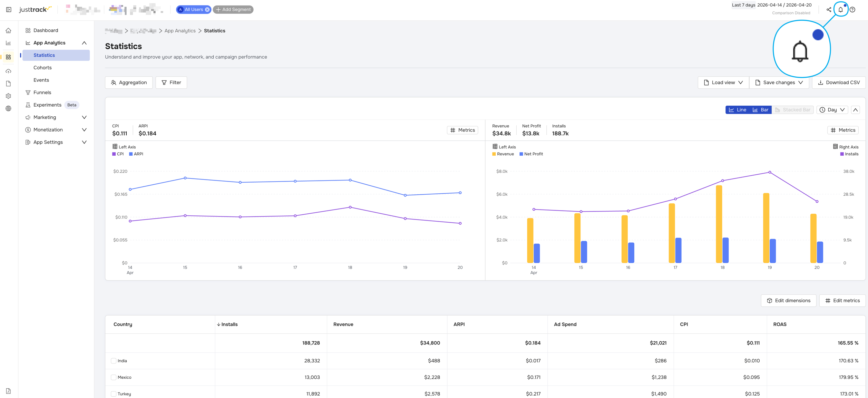Image resolution: width=868 pixels, height=398 pixels.
Task: Click the yellow Revenue legend swatch
Action: [x=494, y=154]
